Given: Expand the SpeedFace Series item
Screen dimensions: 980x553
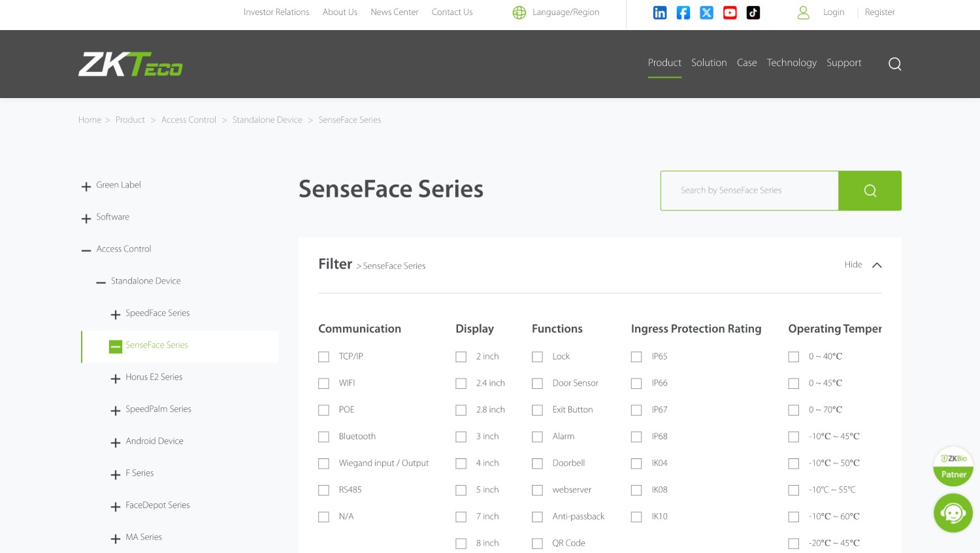Looking at the screenshot, I should tap(116, 314).
